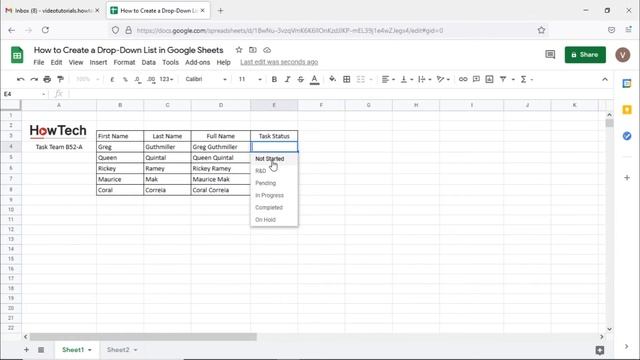
Task: Click the Insert link icon
Action: [463, 79]
